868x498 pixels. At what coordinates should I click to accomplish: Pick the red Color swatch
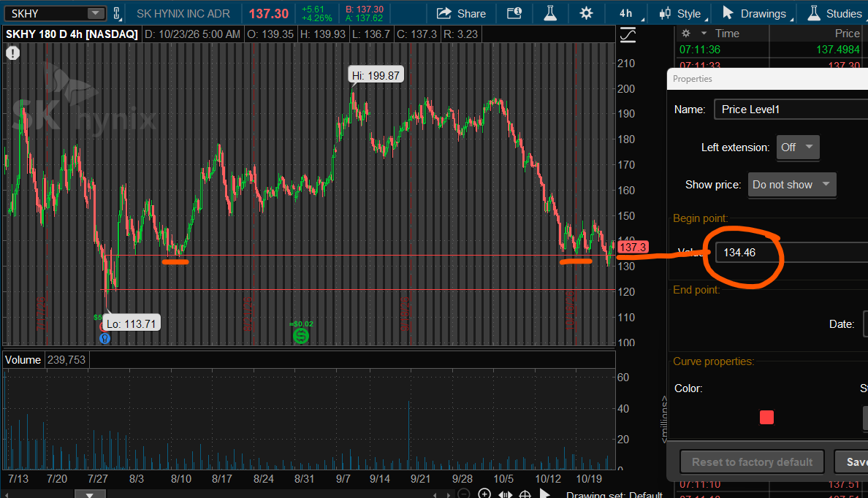(766, 417)
